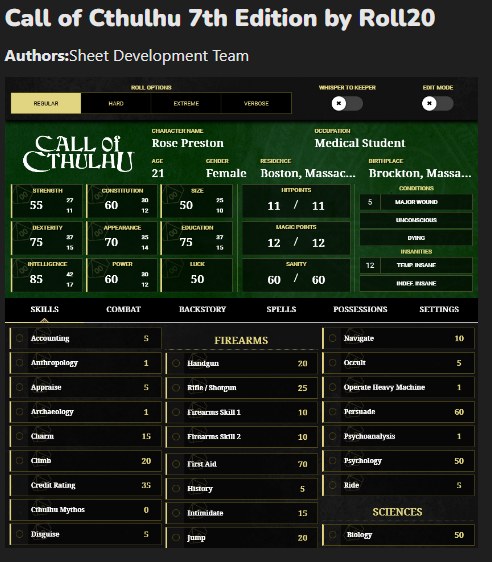Open the Possessions tab
492x562 pixels.
[x=360, y=309]
